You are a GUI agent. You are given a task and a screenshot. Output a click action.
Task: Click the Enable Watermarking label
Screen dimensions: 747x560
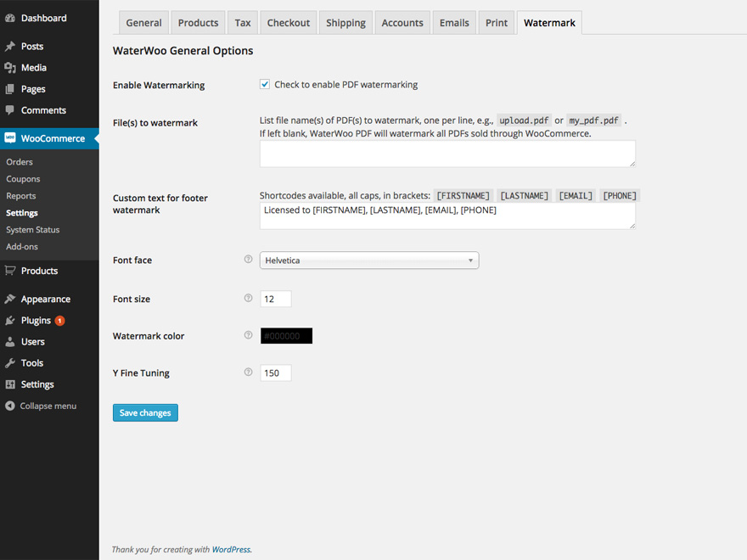[x=159, y=85]
